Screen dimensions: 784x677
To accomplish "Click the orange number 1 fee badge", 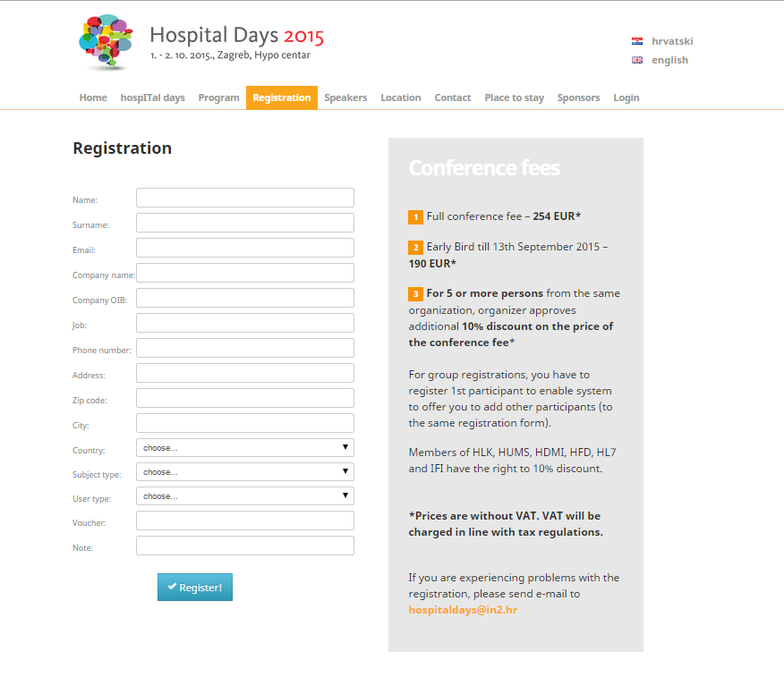I will tap(415, 217).
